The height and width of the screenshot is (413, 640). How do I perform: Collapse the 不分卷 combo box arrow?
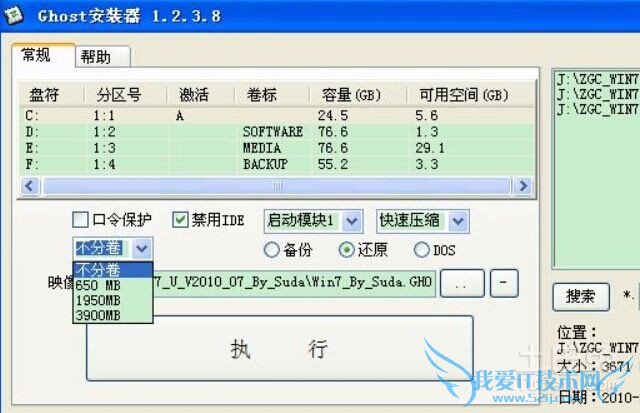142,249
